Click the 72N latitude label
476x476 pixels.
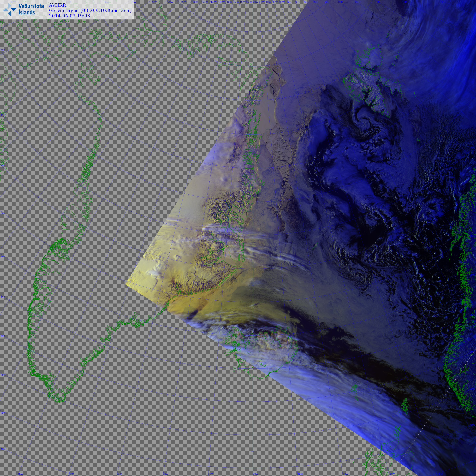(3, 115)
